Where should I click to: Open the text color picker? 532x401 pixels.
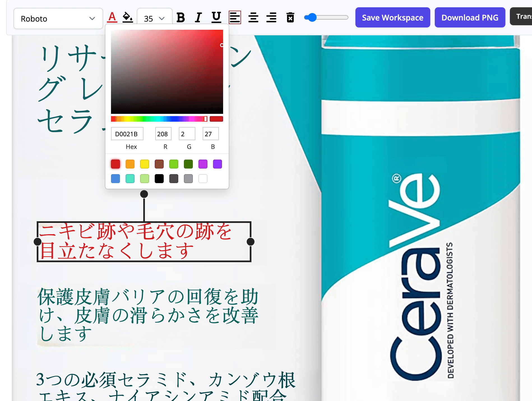112,17
